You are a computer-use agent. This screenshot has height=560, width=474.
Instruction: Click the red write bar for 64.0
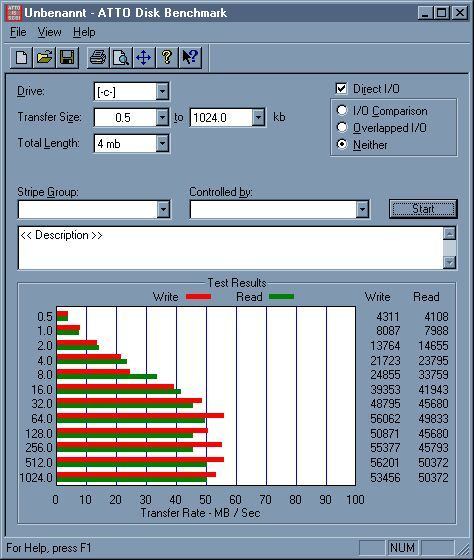click(x=140, y=415)
